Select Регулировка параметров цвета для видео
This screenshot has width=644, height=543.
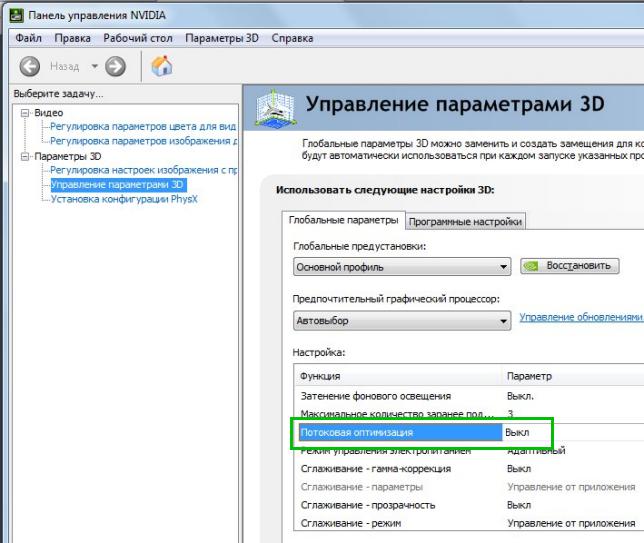point(143,127)
